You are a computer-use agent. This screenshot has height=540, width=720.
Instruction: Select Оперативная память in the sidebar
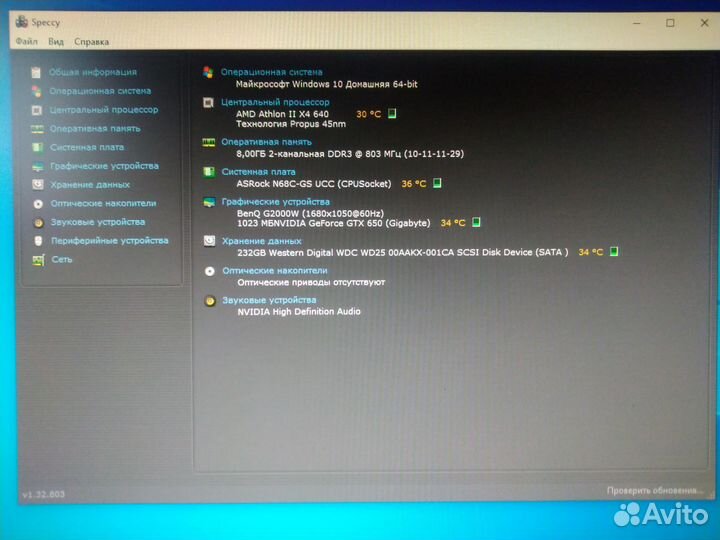click(95, 129)
